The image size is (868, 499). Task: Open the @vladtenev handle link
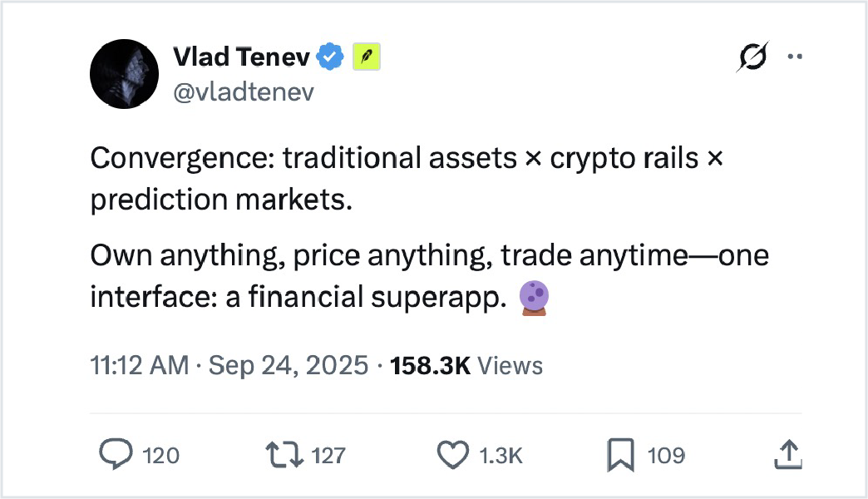[x=243, y=91]
